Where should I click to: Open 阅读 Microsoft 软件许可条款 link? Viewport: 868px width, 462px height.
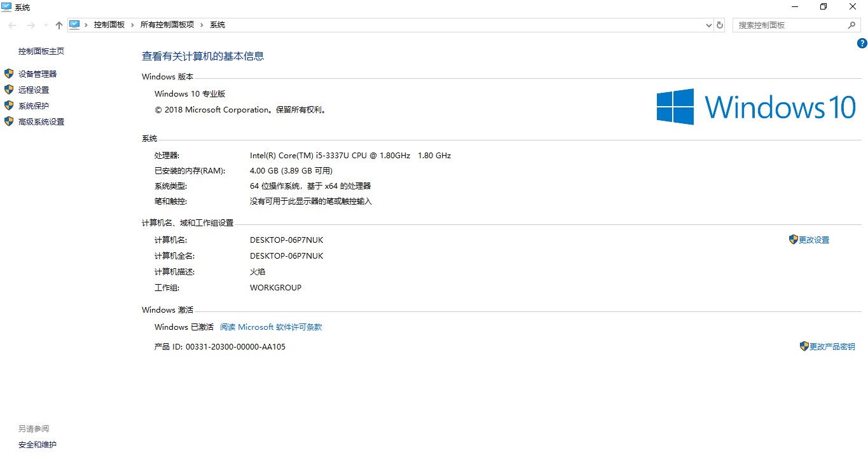[271, 327]
